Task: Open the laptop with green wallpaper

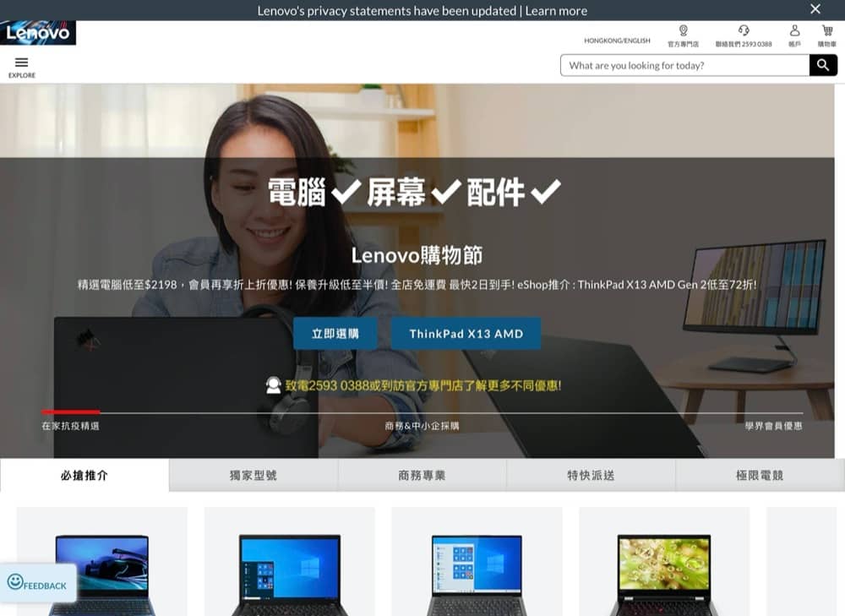Action: (664, 562)
